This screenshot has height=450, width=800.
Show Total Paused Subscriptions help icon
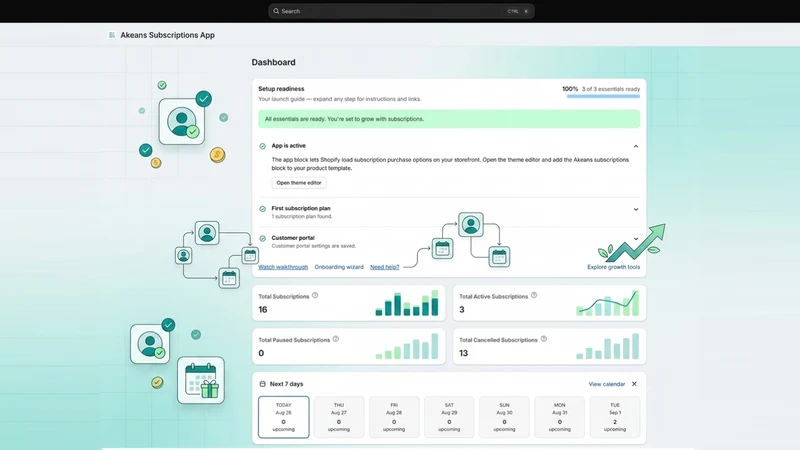coord(336,339)
